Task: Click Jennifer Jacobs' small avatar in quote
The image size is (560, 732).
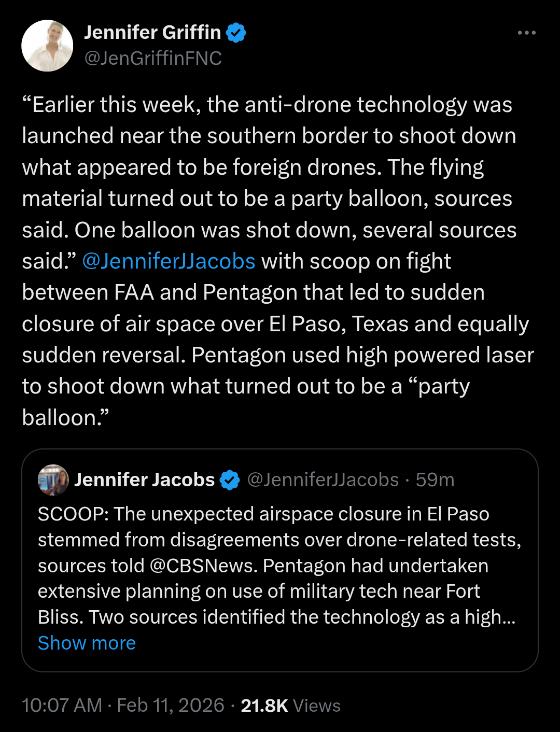Action: [x=53, y=480]
